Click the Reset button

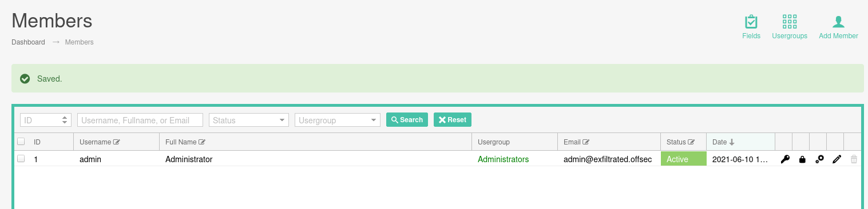[x=453, y=120]
